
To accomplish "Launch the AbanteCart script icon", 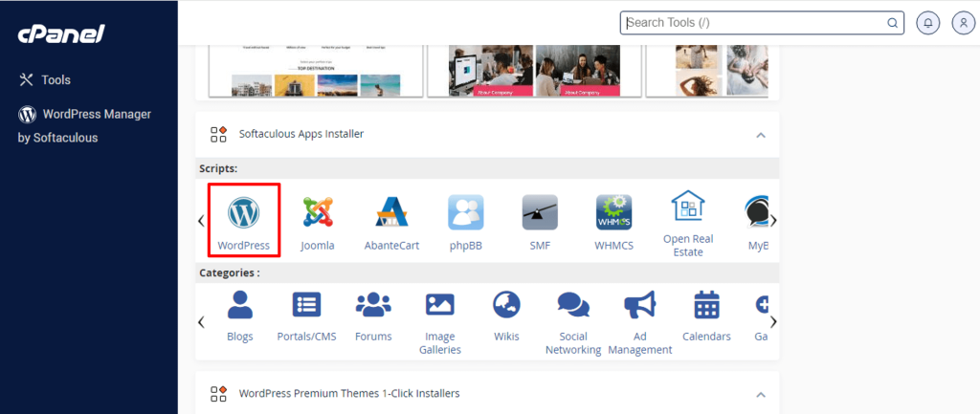I will coord(391,223).
